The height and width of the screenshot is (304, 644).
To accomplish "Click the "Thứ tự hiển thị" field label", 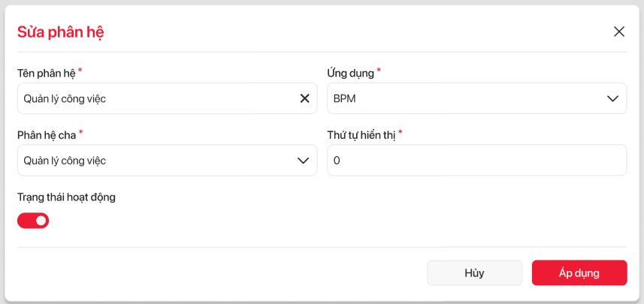I will click(361, 135).
